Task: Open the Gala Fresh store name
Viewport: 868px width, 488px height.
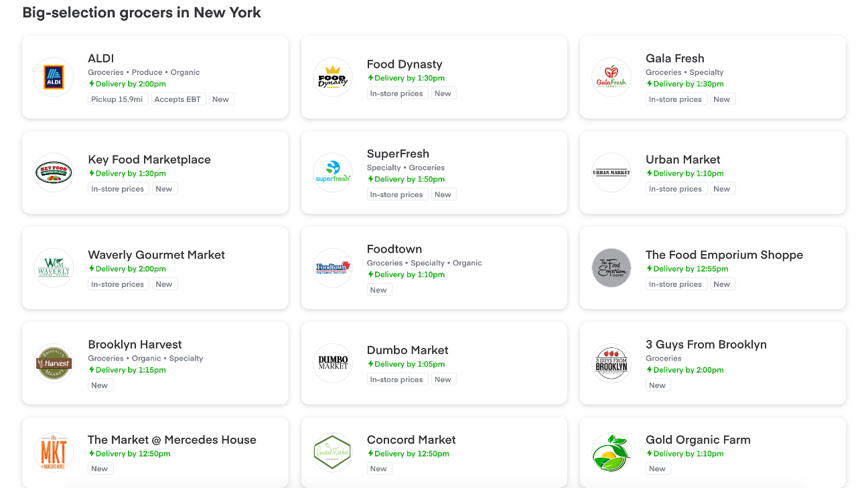Action: 675,58
